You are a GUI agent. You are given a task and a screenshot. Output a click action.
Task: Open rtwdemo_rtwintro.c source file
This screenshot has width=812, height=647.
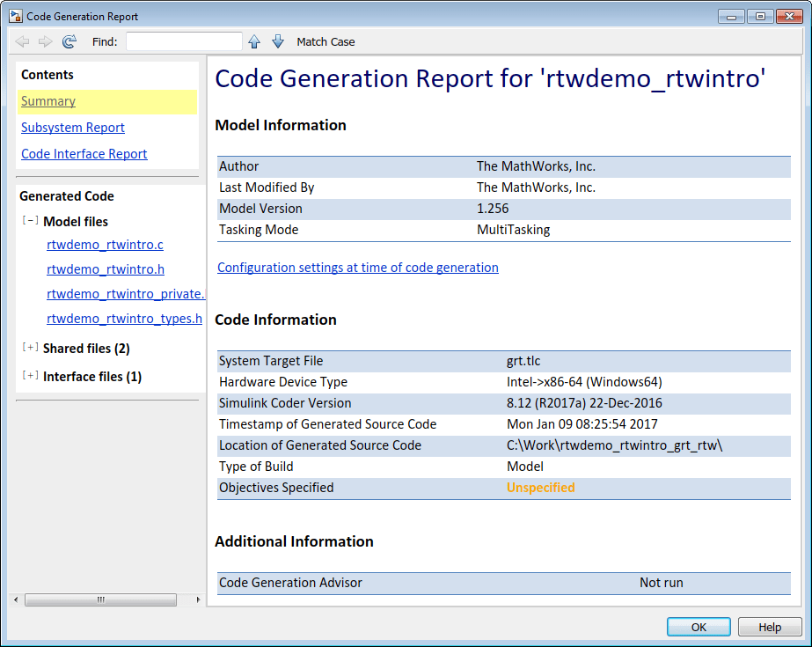pyautogui.click(x=105, y=245)
